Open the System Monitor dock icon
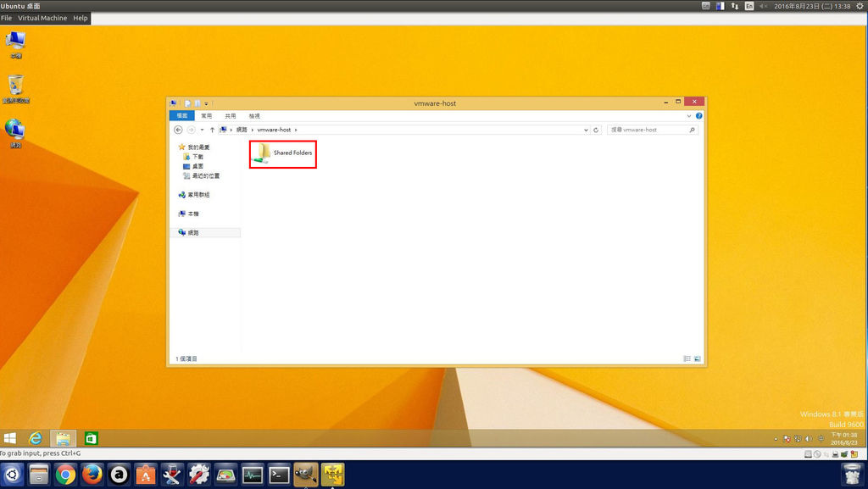Screen dimensions: 868x489 click(x=253, y=475)
